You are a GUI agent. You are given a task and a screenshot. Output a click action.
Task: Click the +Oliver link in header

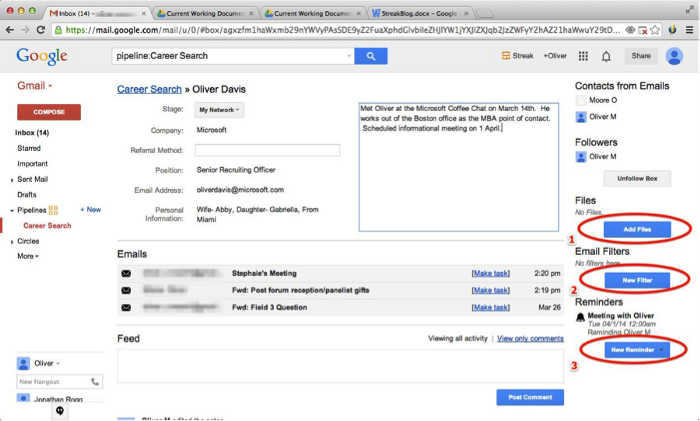[x=555, y=56]
